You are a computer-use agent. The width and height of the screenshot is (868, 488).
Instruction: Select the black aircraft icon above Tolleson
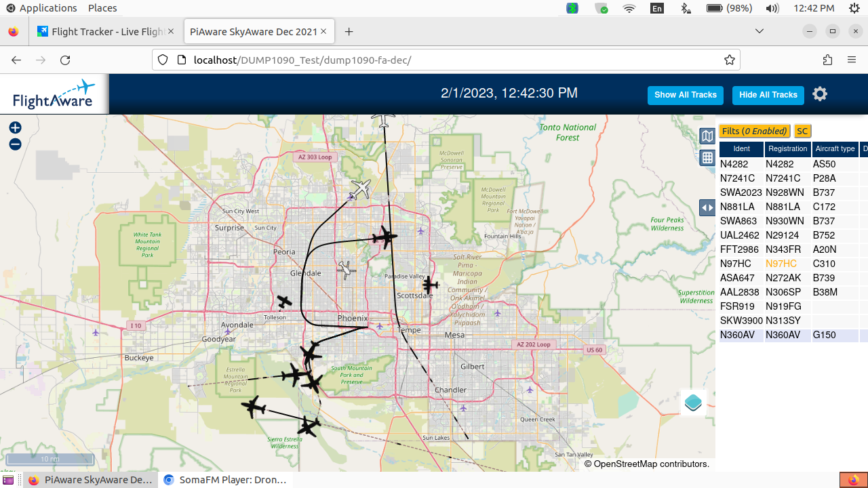[x=285, y=301]
